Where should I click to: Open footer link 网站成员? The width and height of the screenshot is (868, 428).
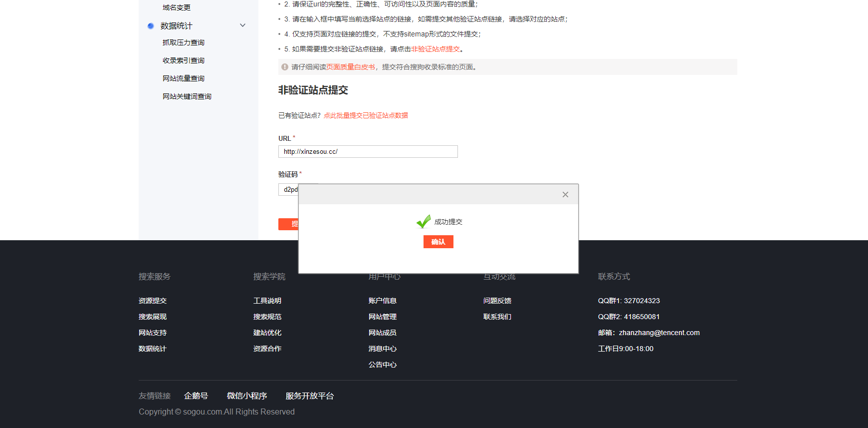pyautogui.click(x=383, y=333)
